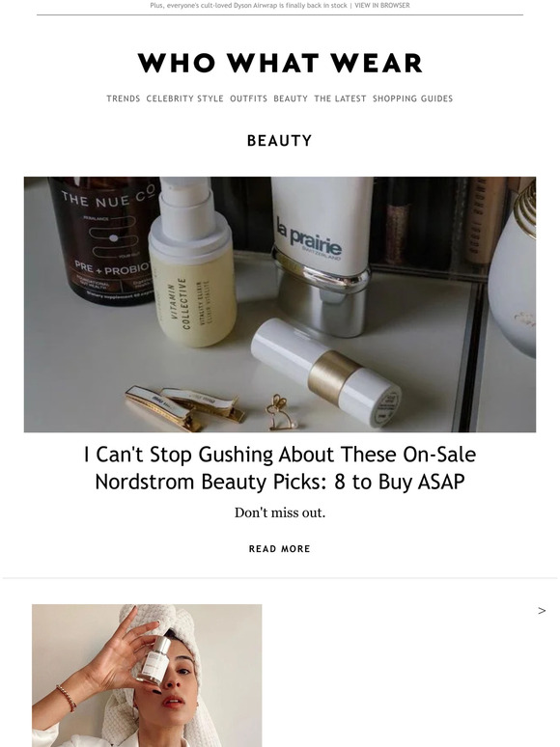Viewport: 560px width, 747px height.
Task: Click the "Don't miss out." subtitle
Action: [280, 513]
